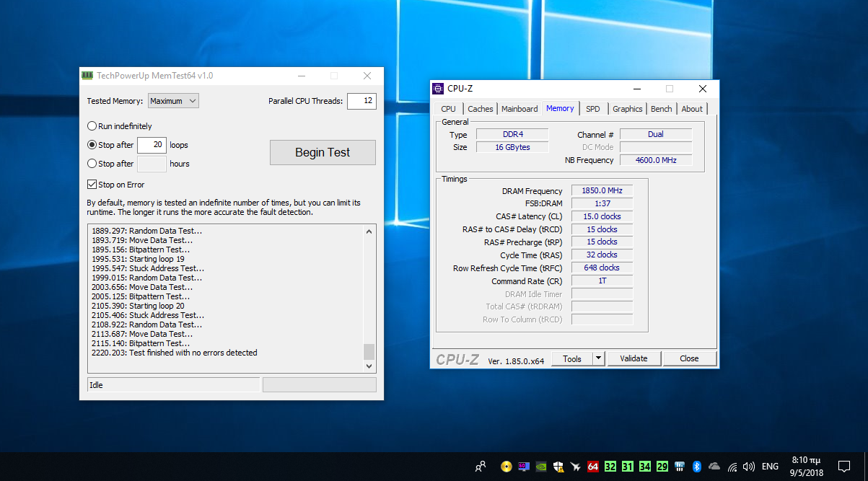Click the Parallel CPU Threads input field
868x481 pixels.
[361, 101]
